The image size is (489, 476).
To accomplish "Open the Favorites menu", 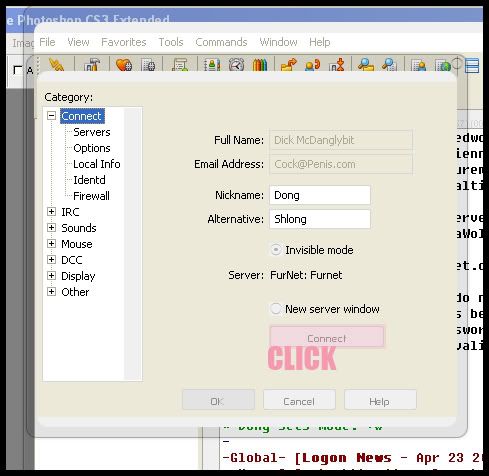I will pos(124,42).
